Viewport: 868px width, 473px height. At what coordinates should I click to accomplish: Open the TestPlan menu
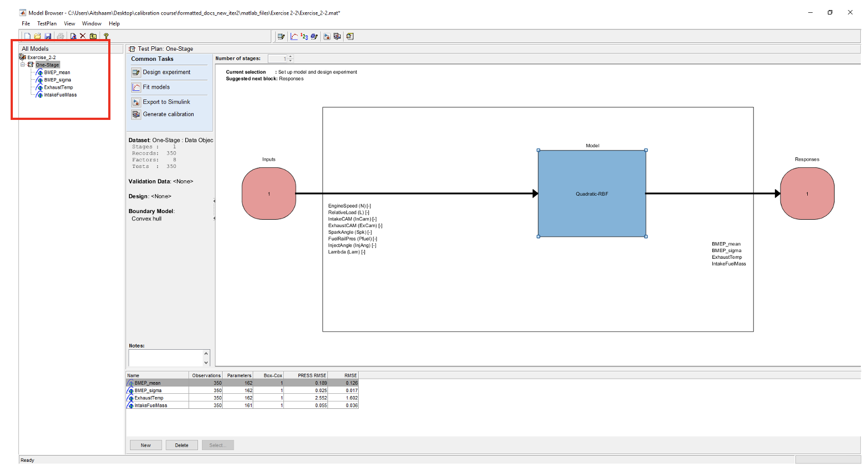[x=47, y=23]
